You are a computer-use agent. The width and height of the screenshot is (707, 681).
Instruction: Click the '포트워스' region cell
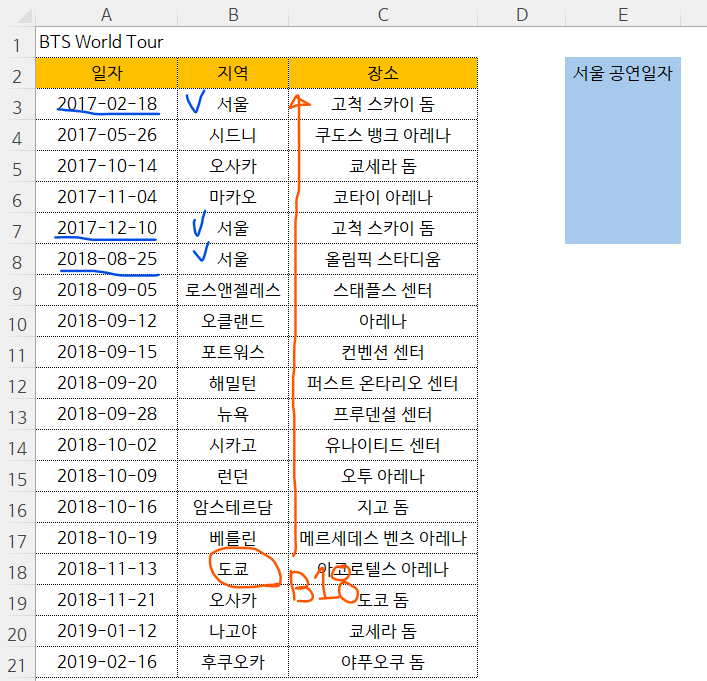(233, 352)
